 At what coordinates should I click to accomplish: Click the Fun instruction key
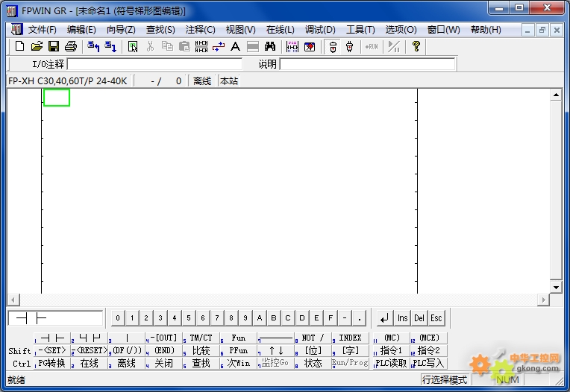pos(239,338)
